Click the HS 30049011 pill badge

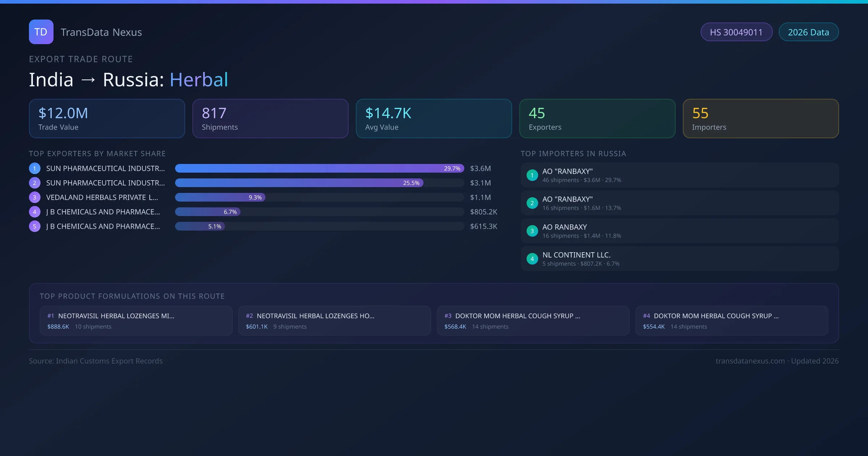736,32
